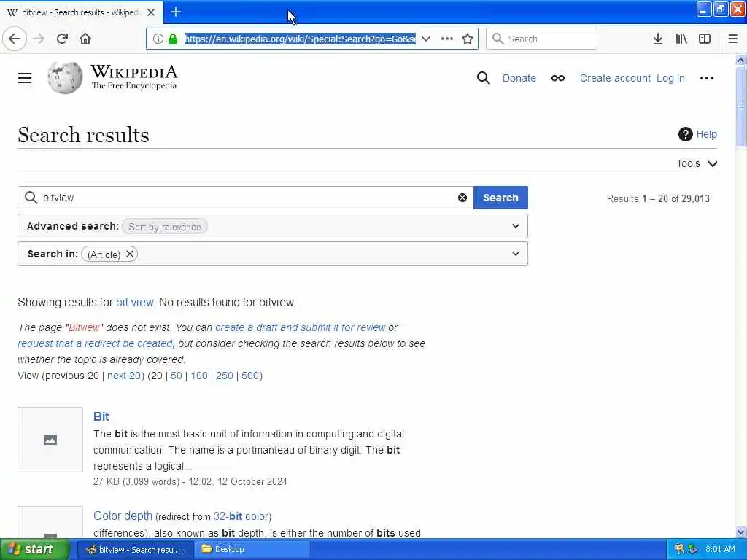
Task: Show 100 results per page
Action: pos(199,376)
